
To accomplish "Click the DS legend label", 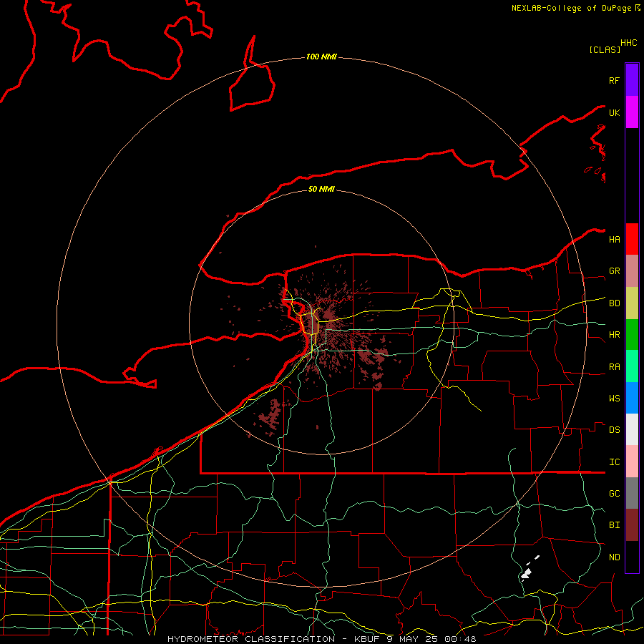I will pyautogui.click(x=614, y=430).
